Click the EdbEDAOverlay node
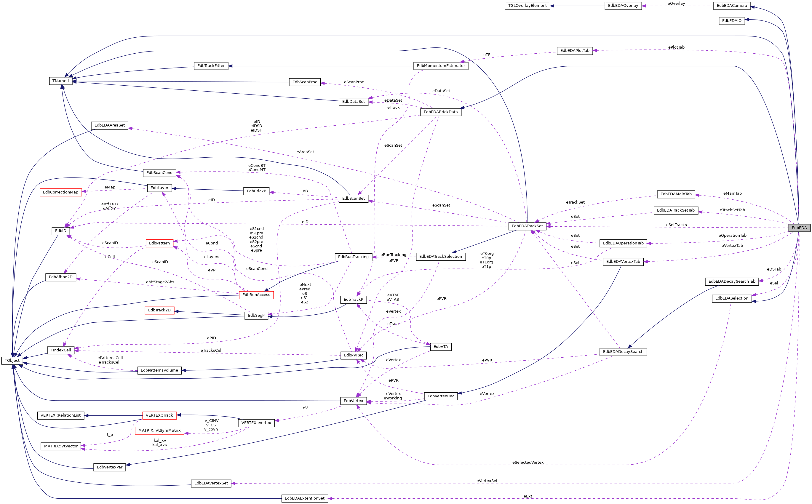Viewport: 812px width, 504px height. point(623,6)
